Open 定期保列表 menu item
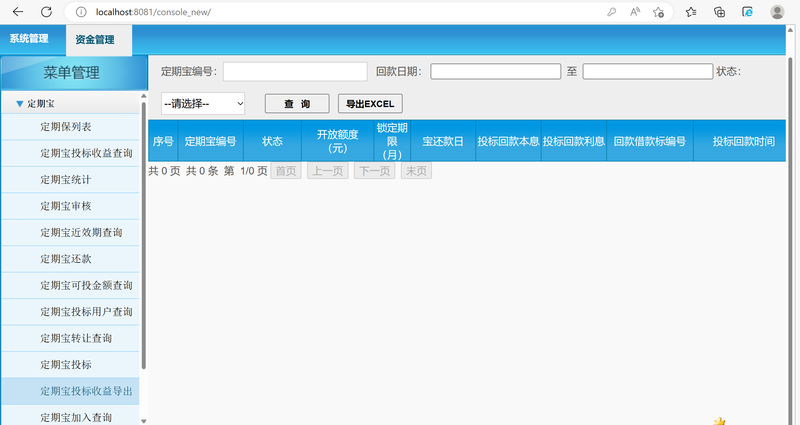Screen dimensions: 800x425 (70, 127)
